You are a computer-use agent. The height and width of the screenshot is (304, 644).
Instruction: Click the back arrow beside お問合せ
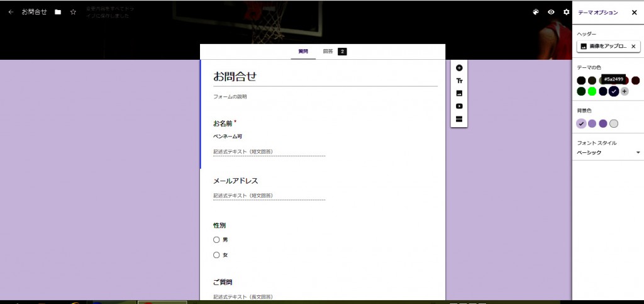coord(11,12)
